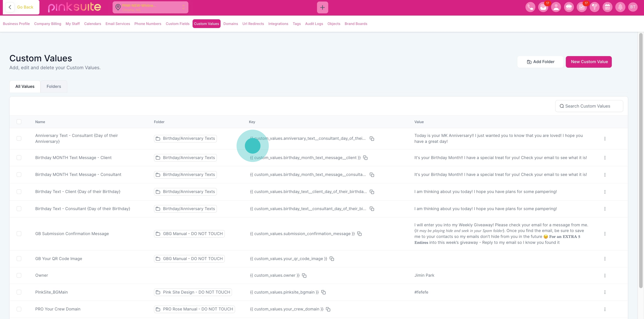Check the Owner row checkbox
The height and width of the screenshot is (319, 644).
[x=19, y=275]
